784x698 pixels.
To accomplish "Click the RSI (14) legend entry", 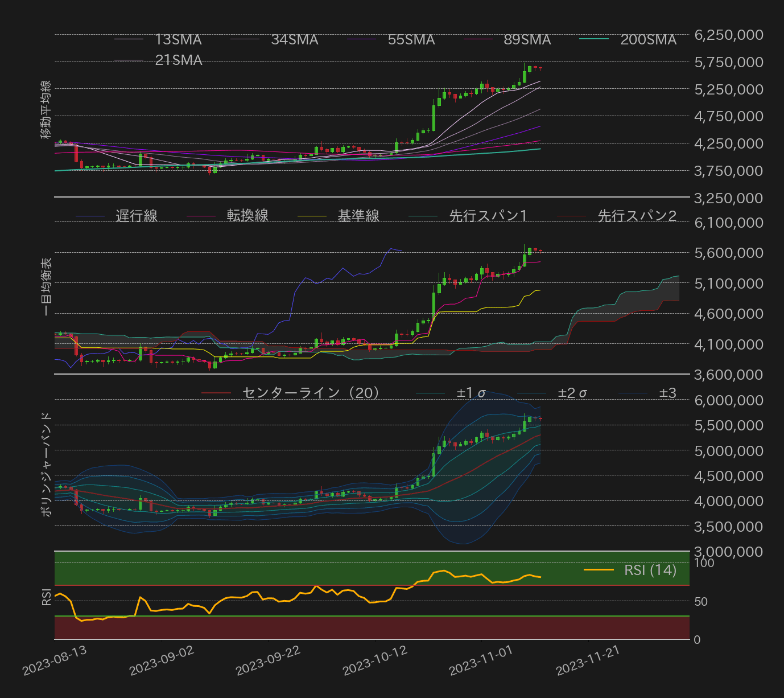I will click(650, 570).
